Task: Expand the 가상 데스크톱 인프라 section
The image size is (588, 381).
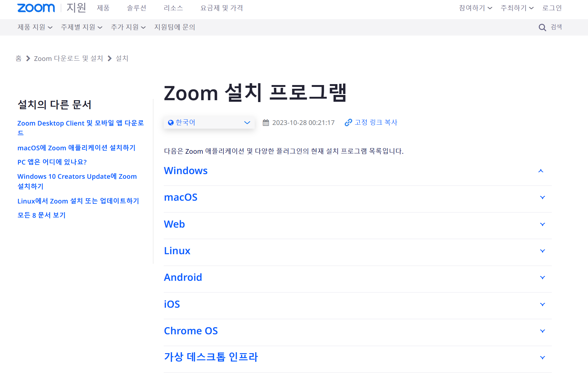Action: click(542, 358)
